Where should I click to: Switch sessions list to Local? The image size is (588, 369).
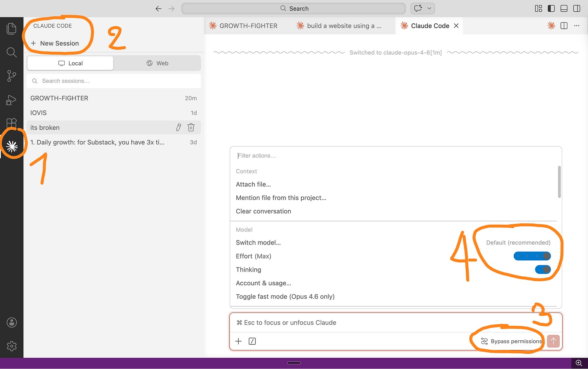tap(70, 63)
